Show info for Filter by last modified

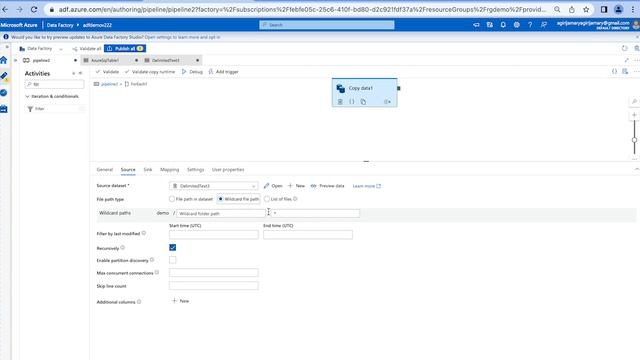[x=144, y=233]
